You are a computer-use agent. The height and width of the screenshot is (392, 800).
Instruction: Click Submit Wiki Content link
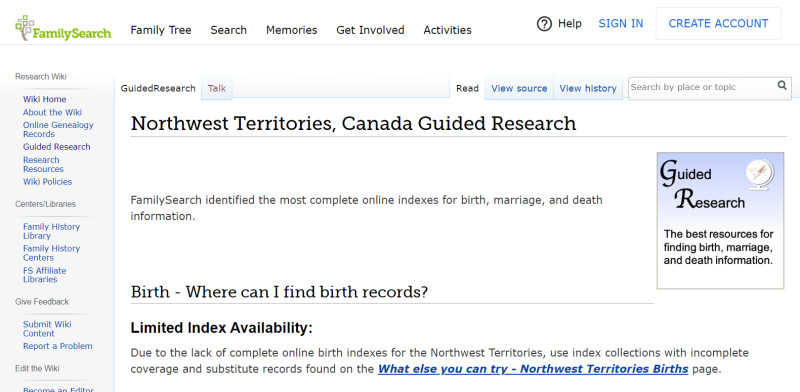point(47,329)
